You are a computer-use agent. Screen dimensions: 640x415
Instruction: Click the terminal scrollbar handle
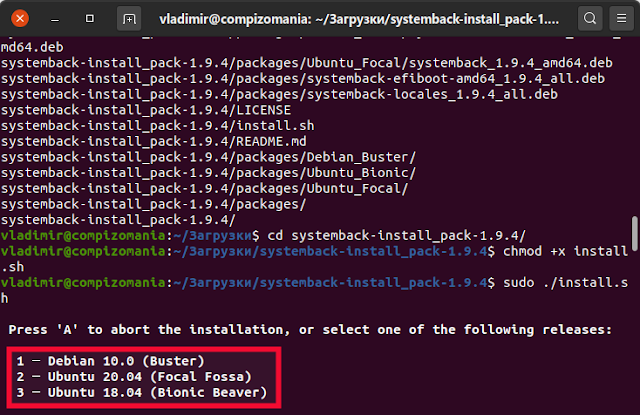tap(635, 233)
